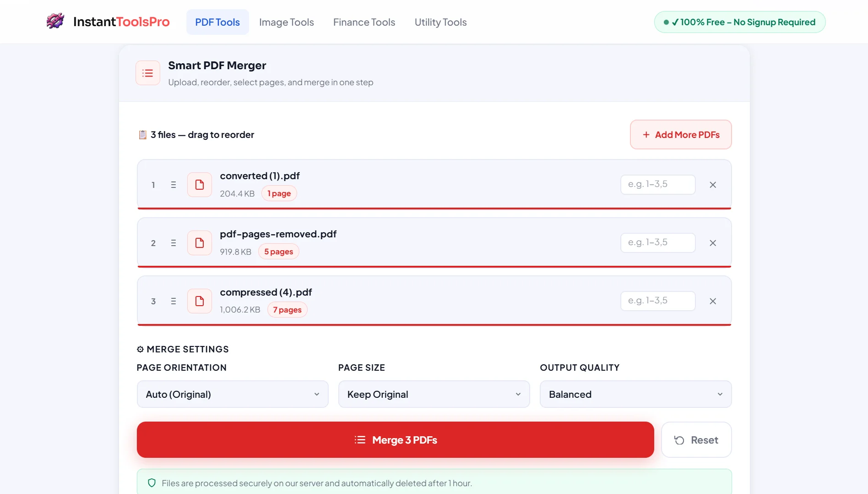
Task: Expand the Page Size dropdown
Action: (x=434, y=394)
